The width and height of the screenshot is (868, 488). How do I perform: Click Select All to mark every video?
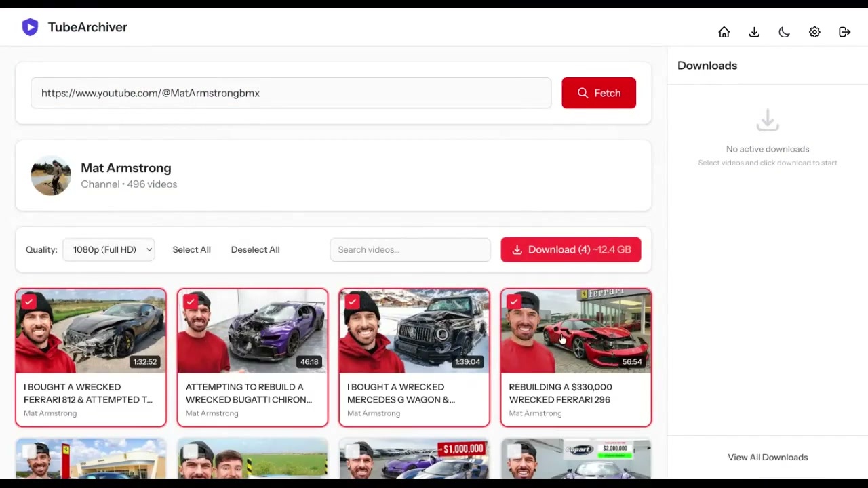click(191, 249)
